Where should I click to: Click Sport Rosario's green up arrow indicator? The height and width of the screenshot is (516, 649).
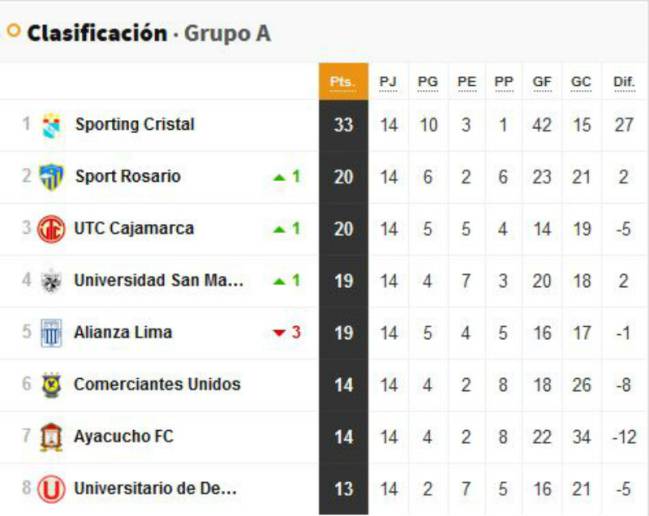(280, 178)
